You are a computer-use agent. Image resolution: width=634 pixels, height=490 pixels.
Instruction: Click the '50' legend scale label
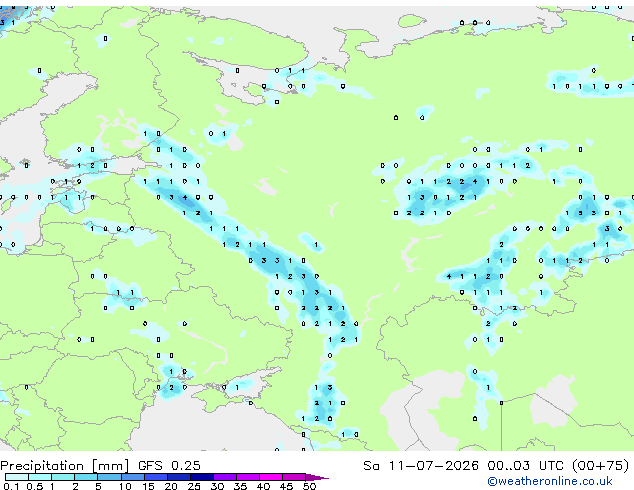(309, 486)
